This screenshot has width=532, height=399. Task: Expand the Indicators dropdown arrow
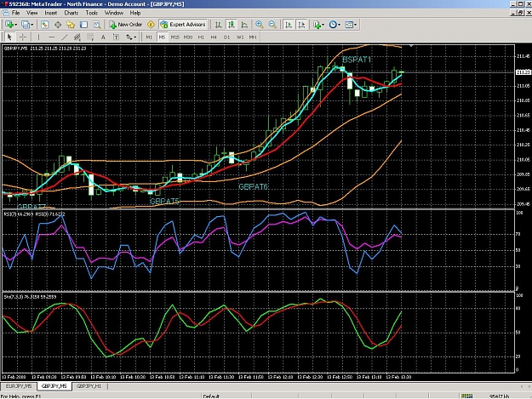[x=323, y=25]
